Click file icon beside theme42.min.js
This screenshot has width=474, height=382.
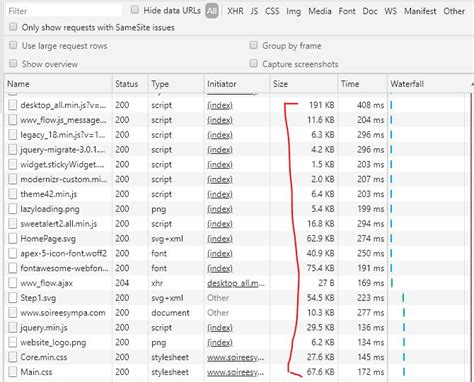[13, 194]
